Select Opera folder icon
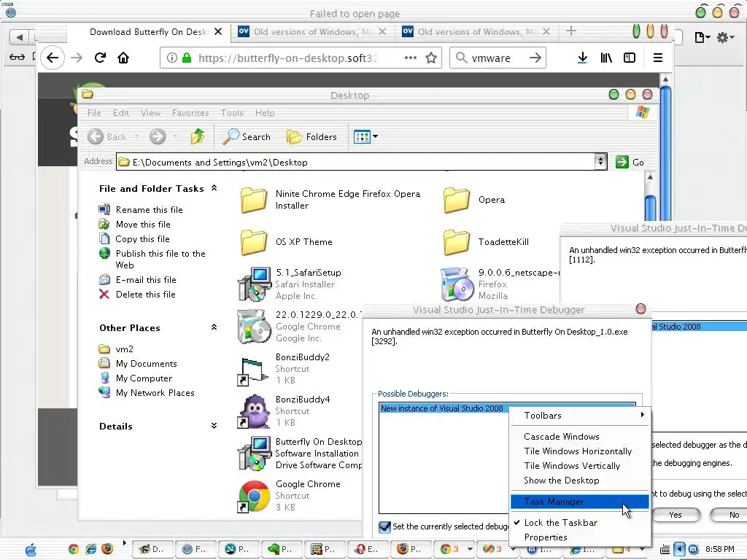Image resolution: width=747 pixels, height=560 pixels. (x=457, y=200)
